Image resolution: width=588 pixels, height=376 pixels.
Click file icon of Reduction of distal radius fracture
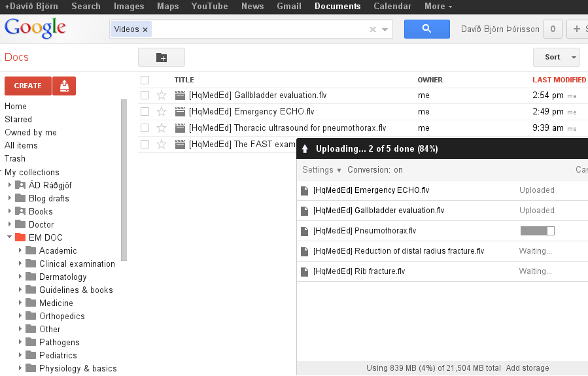click(305, 251)
